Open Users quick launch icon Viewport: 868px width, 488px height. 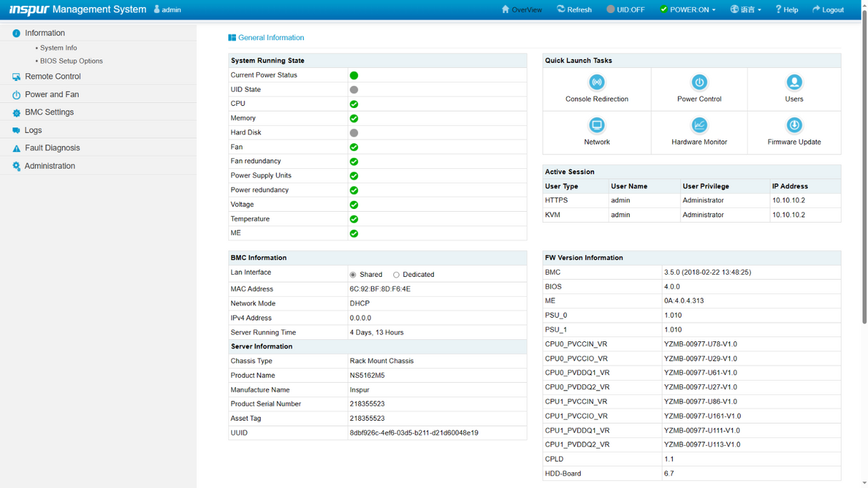click(794, 82)
